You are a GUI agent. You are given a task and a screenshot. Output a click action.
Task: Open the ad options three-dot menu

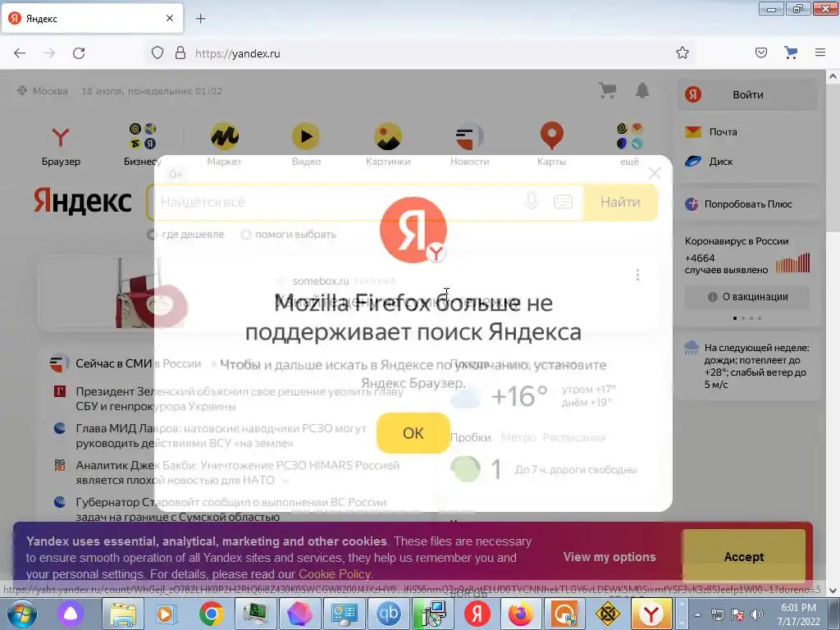[x=637, y=275]
